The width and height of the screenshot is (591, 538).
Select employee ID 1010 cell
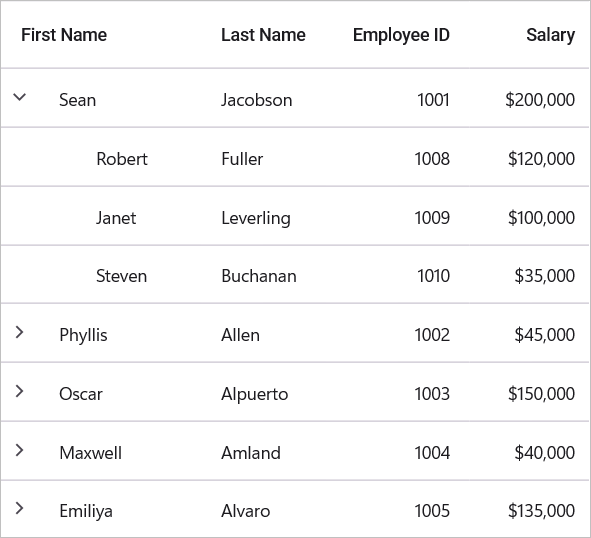[433, 276]
